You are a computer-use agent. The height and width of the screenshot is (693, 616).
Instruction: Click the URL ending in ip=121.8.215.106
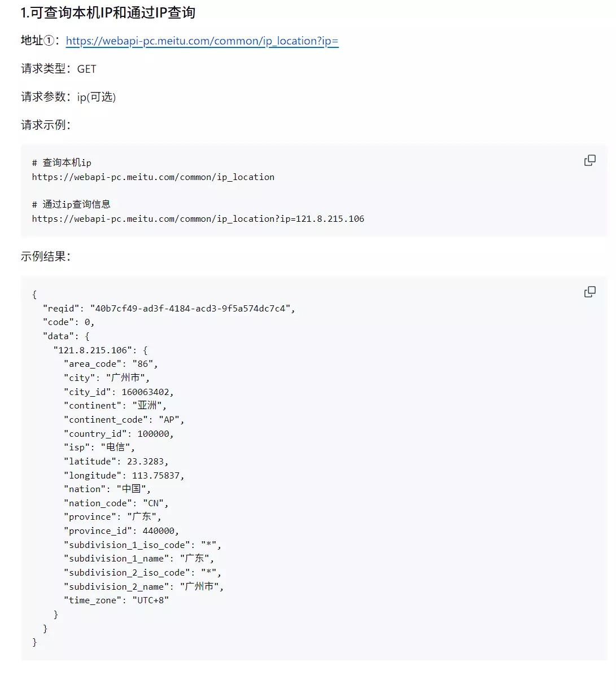click(198, 218)
